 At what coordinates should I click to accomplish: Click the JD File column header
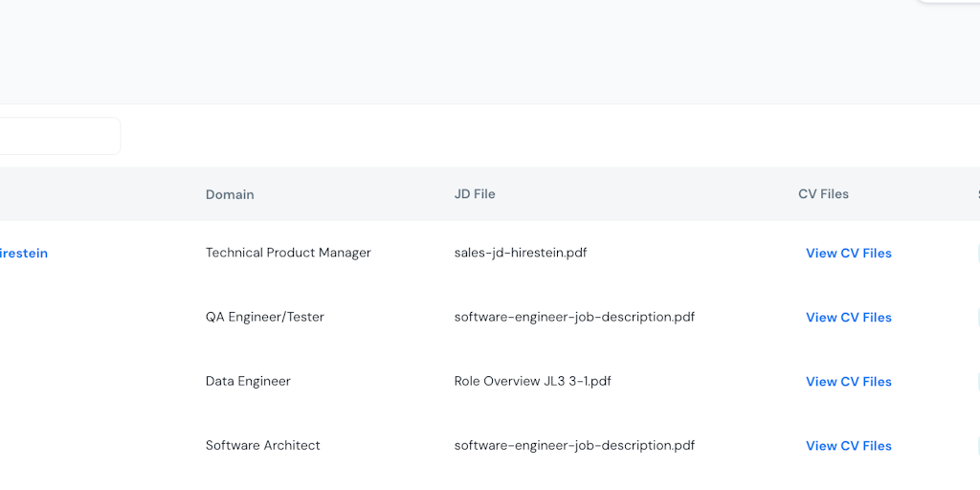pyautogui.click(x=475, y=194)
